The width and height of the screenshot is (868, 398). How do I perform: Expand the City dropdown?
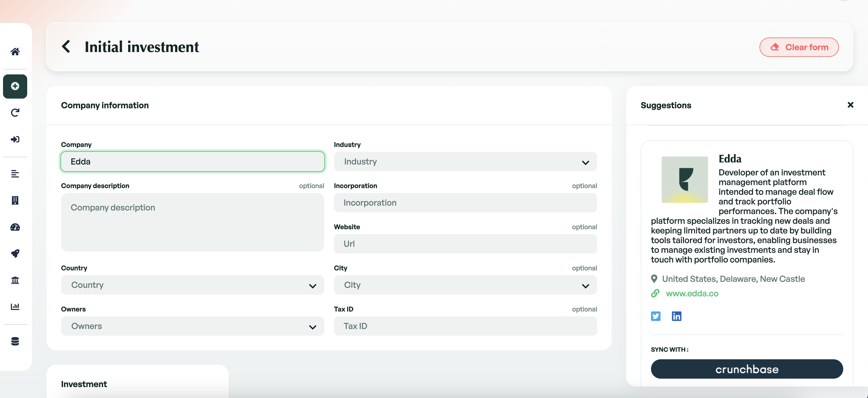pyautogui.click(x=465, y=285)
